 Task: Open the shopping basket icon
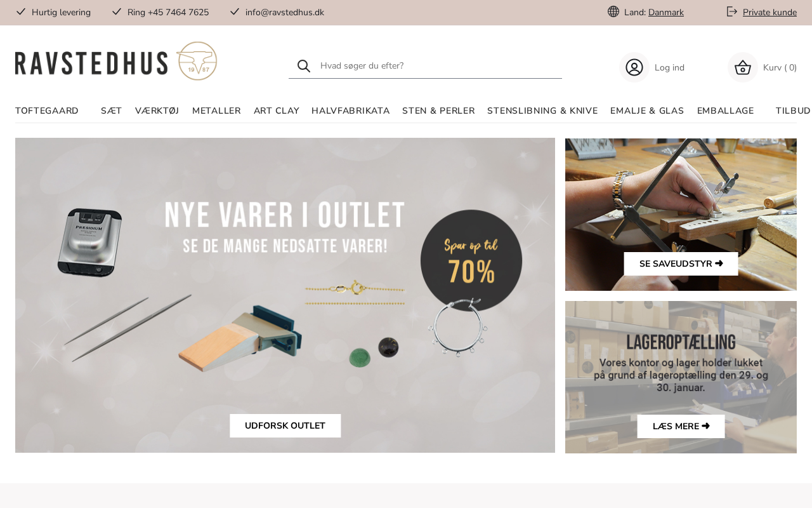(x=743, y=67)
